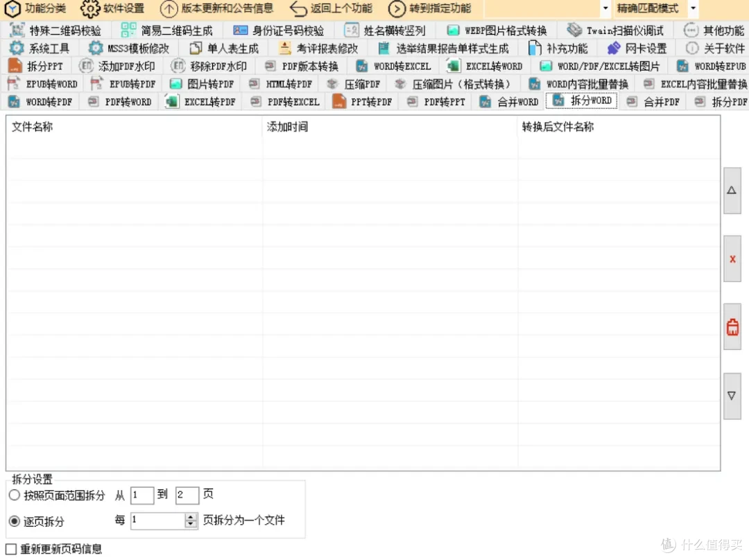Select 拆分PPT tool icon
749x560 pixels.
pos(15,65)
